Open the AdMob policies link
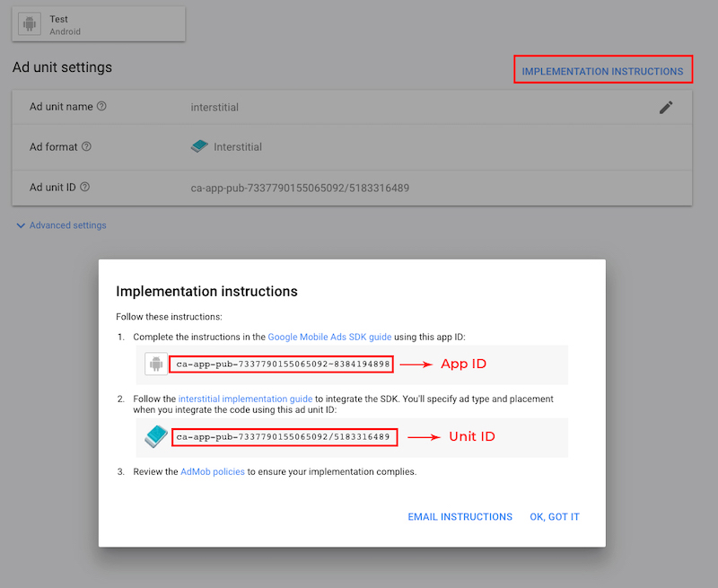Viewport: 718px width, 588px height. click(213, 471)
